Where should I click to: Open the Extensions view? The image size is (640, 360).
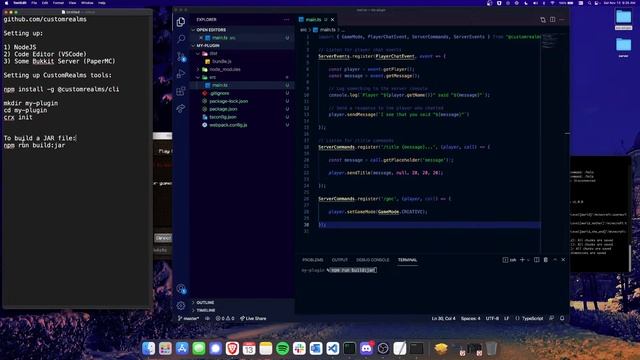(x=181, y=91)
